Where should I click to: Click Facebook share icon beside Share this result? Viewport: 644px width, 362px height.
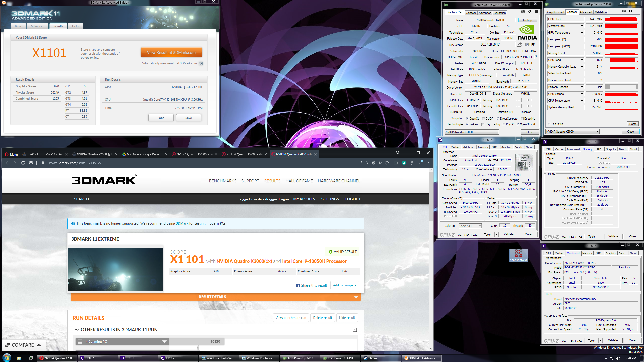(298, 286)
